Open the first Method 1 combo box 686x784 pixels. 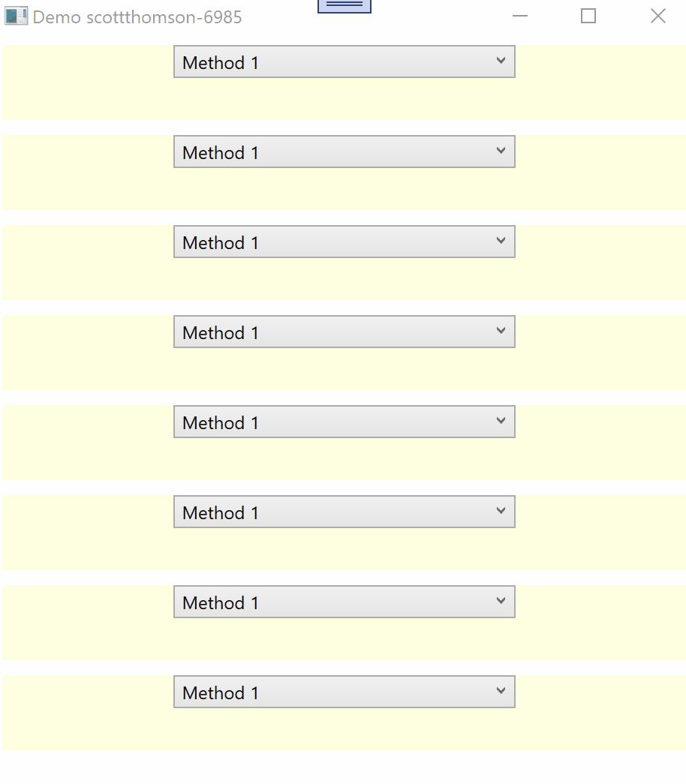click(344, 62)
